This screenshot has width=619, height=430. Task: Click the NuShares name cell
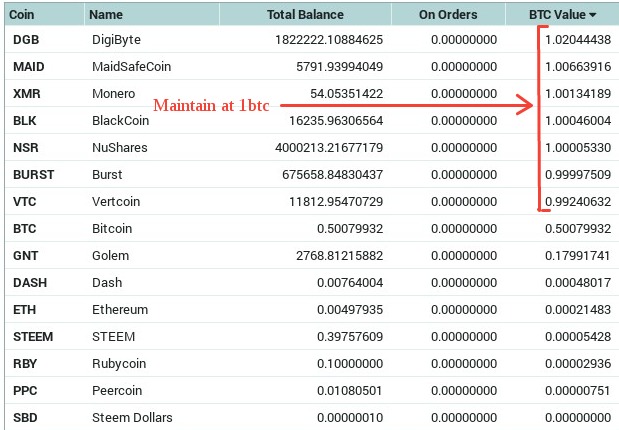pos(120,148)
